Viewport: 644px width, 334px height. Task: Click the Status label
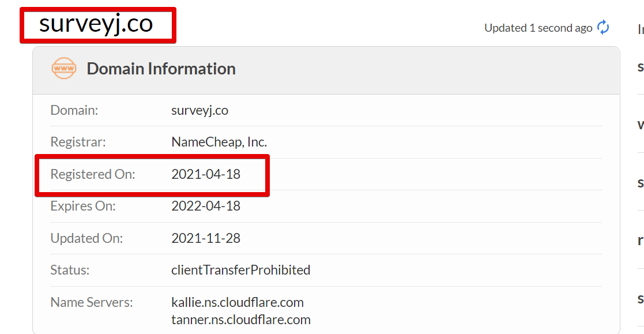70,270
